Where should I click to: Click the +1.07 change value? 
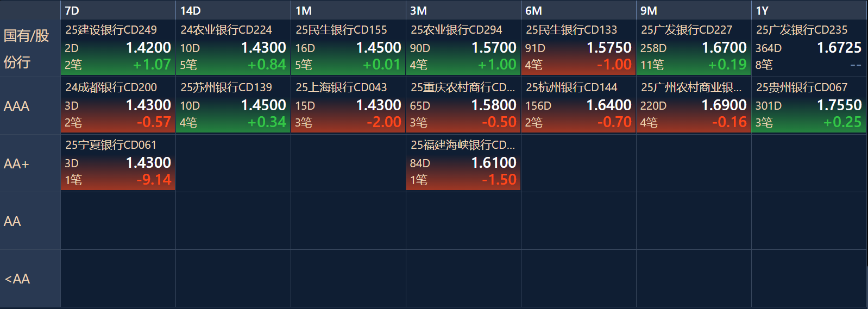[x=152, y=65]
